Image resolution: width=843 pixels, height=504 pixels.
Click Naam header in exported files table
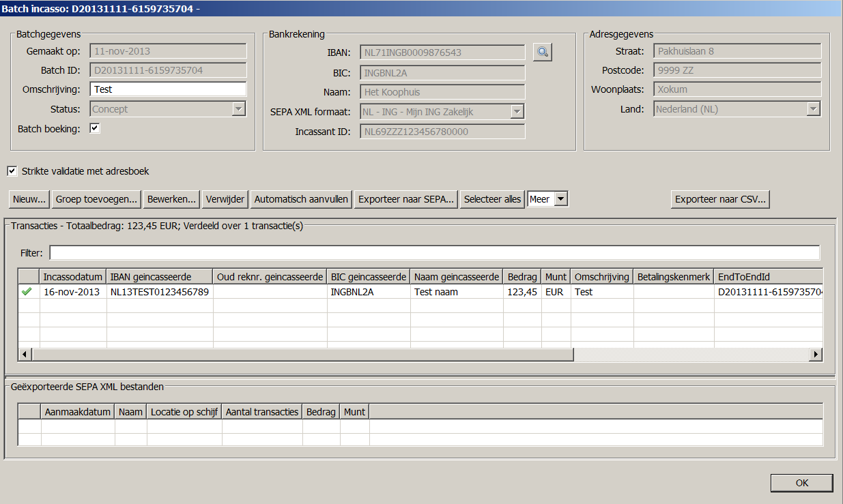click(130, 411)
